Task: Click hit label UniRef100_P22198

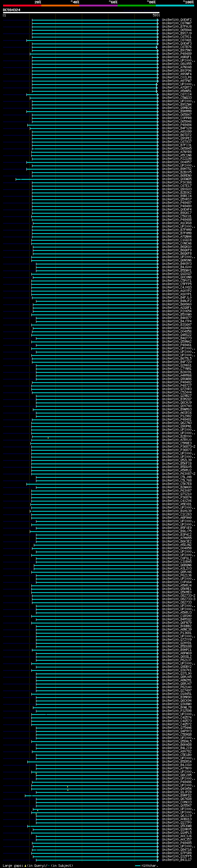Action: click(177, 159)
